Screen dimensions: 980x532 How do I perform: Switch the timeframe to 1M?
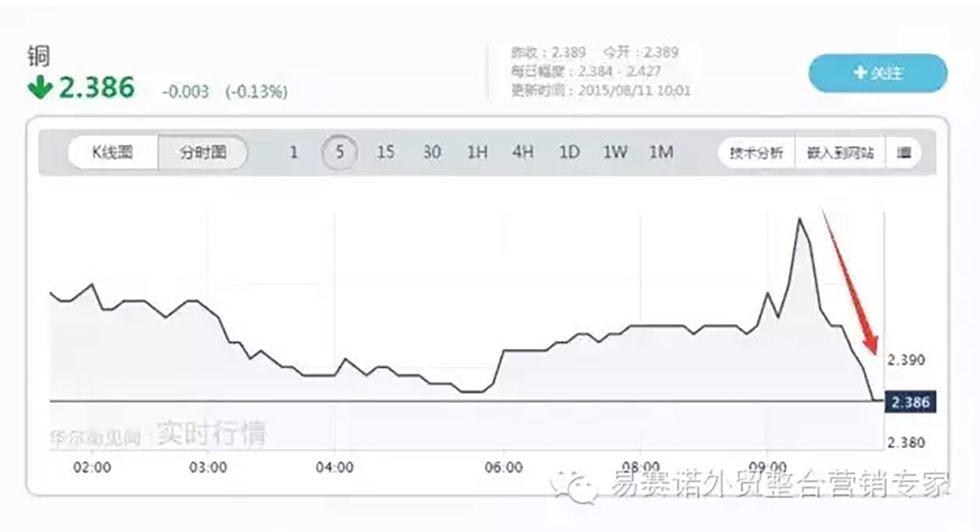[x=661, y=153]
